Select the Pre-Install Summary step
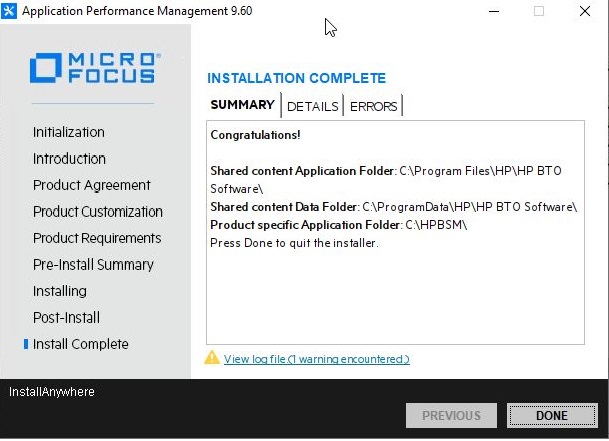The height and width of the screenshot is (441, 609). [93, 264]
